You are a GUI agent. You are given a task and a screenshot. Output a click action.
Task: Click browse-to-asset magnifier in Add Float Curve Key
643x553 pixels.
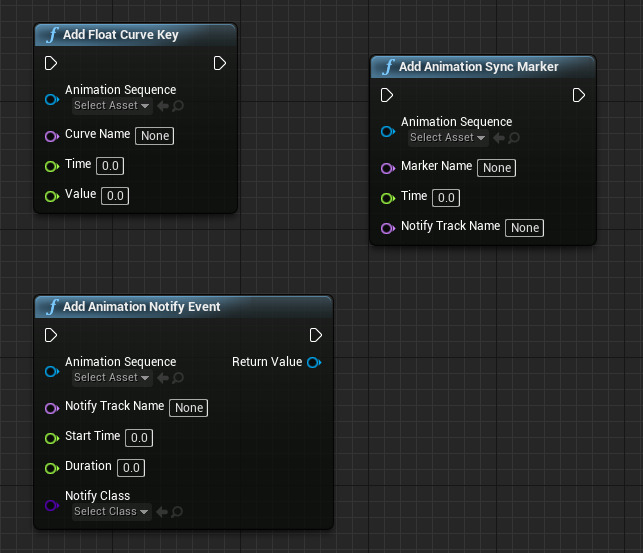tap(178, 106)
